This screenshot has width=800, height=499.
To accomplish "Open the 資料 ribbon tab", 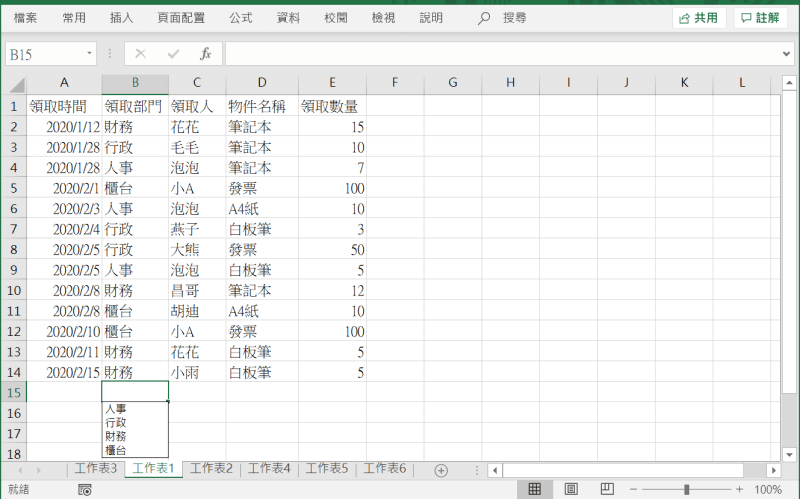I will click(x=288, y=18).
